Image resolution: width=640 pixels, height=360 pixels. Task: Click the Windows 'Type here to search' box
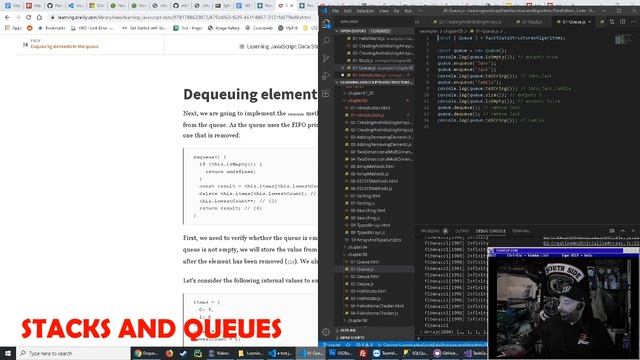click(x=73, y=353)
